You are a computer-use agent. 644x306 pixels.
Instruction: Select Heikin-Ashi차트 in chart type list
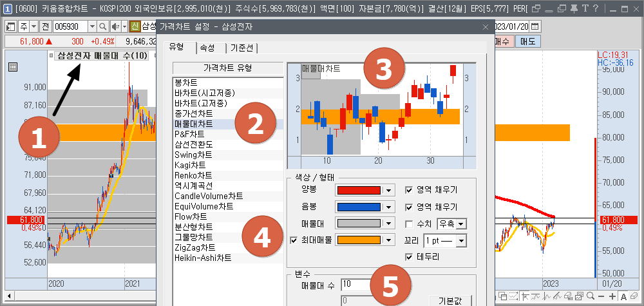[228, 258]
